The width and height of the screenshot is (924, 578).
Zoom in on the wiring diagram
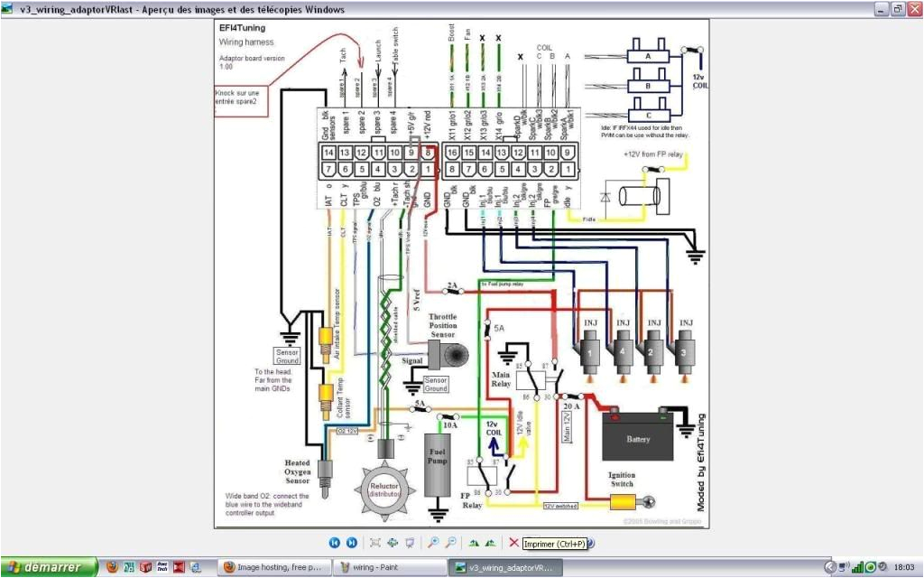click(x=433, y=543)
